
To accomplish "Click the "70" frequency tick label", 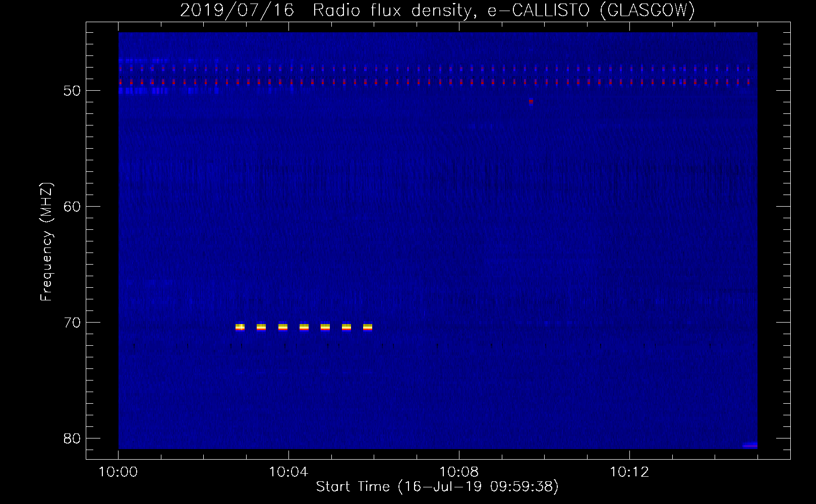I will tap(72, 323).
